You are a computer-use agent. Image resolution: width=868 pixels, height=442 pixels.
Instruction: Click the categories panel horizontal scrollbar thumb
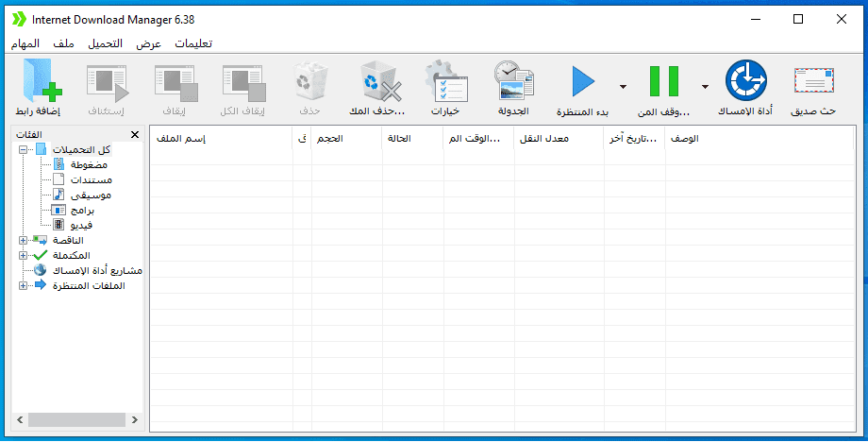[75, 420]
